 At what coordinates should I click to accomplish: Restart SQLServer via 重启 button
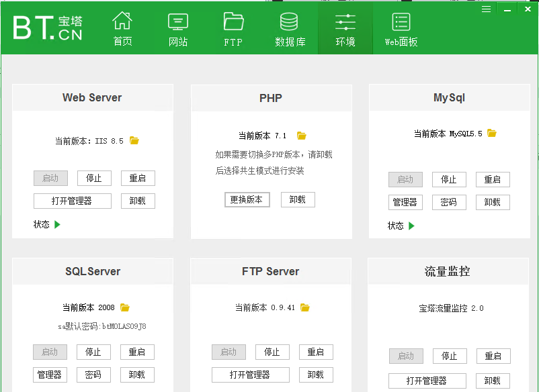[137, 352]
